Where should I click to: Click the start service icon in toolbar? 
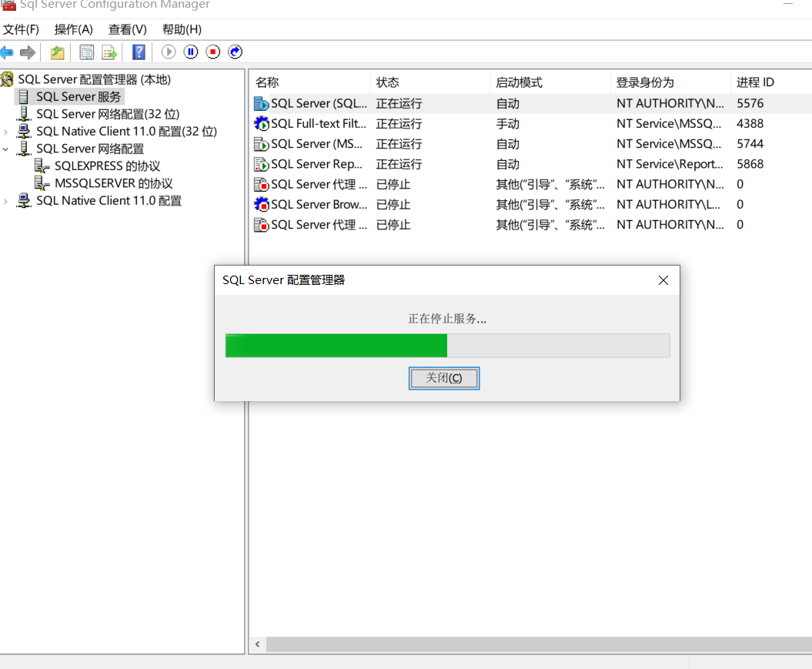(x=168, y=52)
